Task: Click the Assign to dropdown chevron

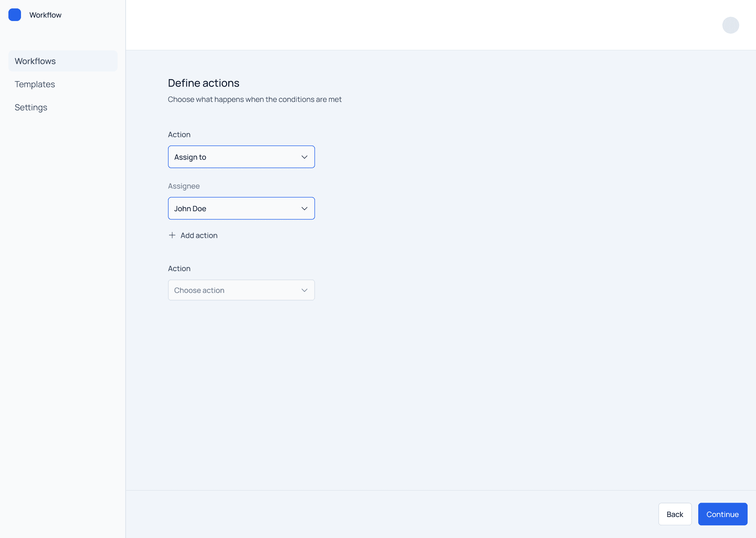Action: pos(304,157)
